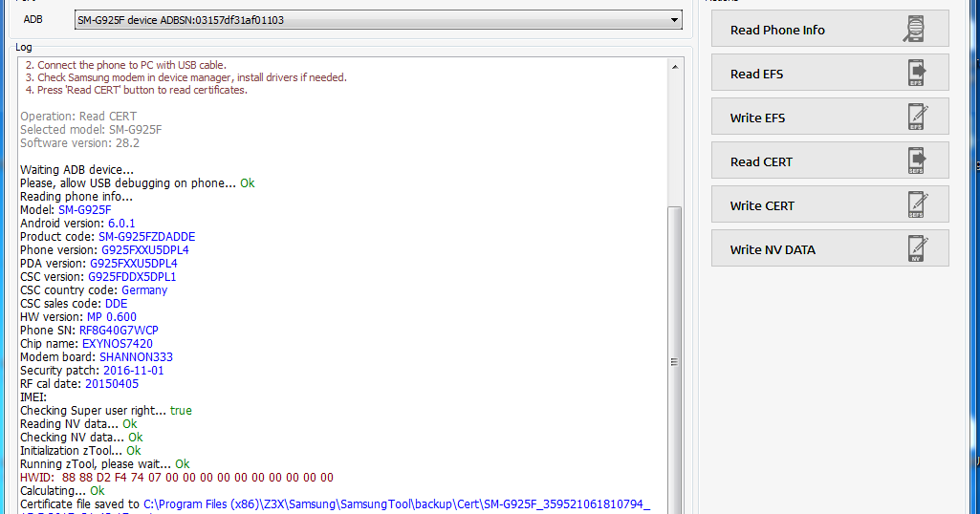Open the ADB device dropdown arrow
Screen dimensions: 980x514
[x=674, y=20]
